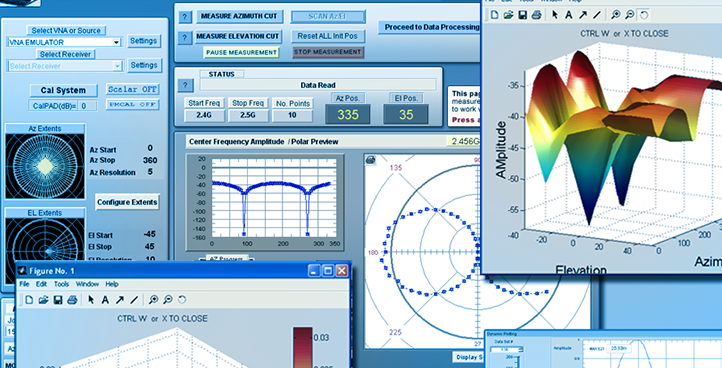The width and height of the screenshot is (722, 368).
Task: Select Insert Arrow tool in 3D surface plot window
Action: pyautogui.click(x=583, y=15)
